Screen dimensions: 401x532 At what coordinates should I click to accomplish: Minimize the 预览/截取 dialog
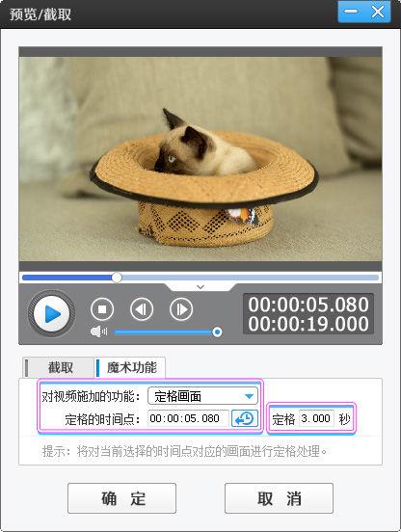click(x=351, y=12)
